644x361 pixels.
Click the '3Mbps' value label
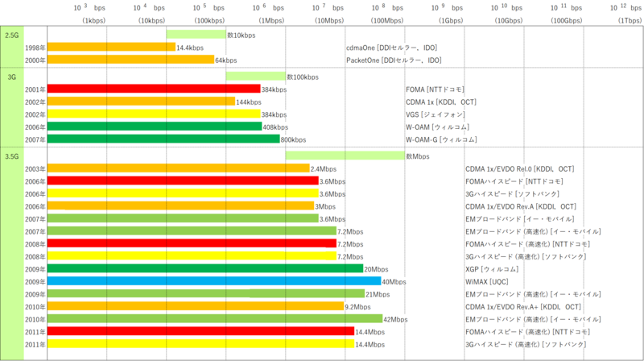click(x=325, y=207)
